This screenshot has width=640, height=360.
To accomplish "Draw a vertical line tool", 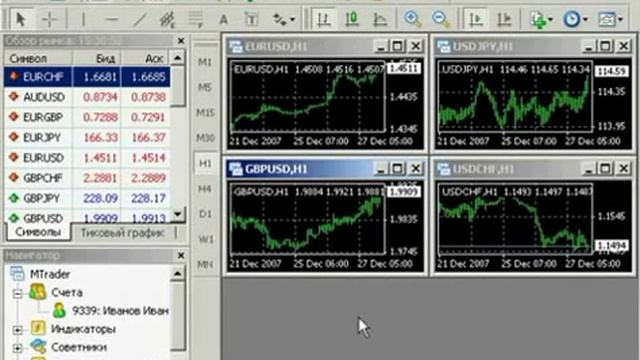I will [x=83, y=19].
